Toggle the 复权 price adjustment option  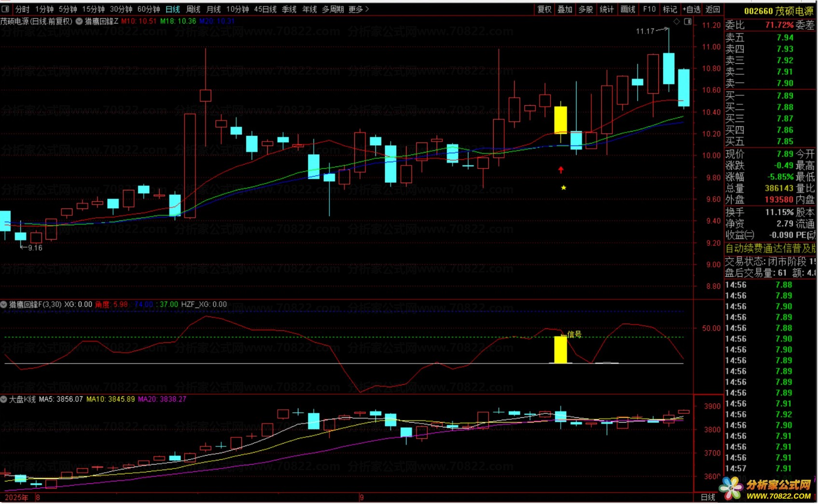pos(544,9)
